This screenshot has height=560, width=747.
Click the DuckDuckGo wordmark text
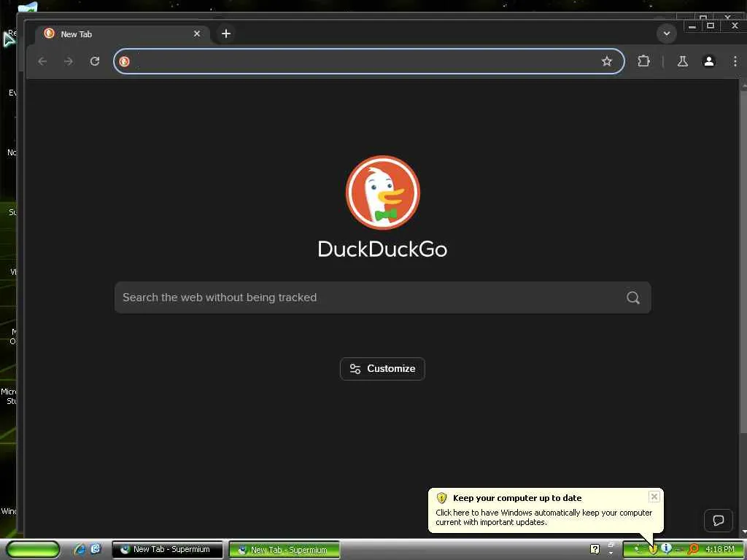pos(382,249)
